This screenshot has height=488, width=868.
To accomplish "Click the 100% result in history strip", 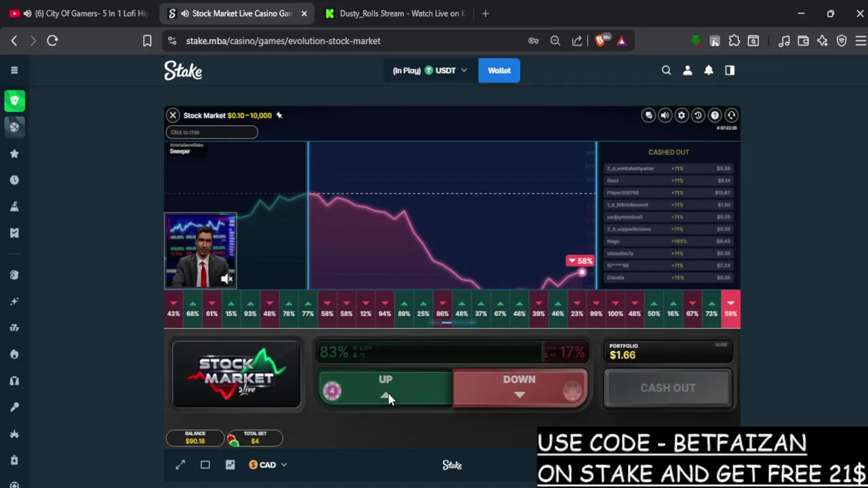I will (615, 309).
